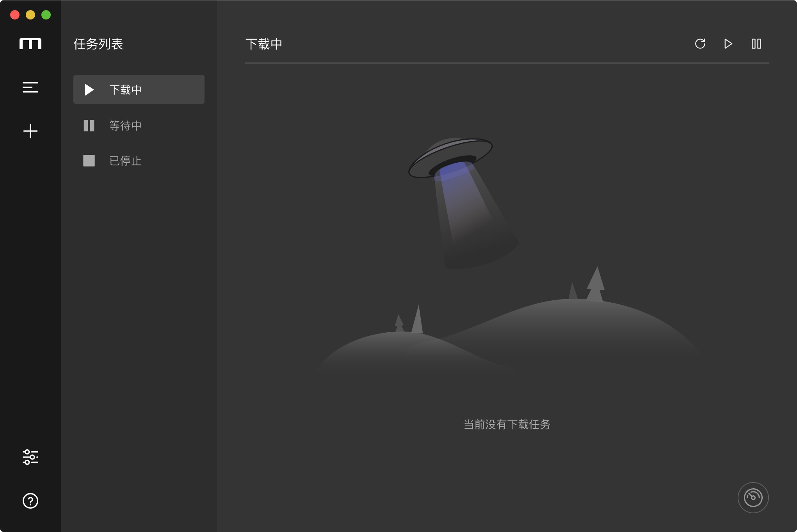Open preferences sliders icon
Image resolution: width=797 pixels, height=532 pixels.
coord(30,457)
